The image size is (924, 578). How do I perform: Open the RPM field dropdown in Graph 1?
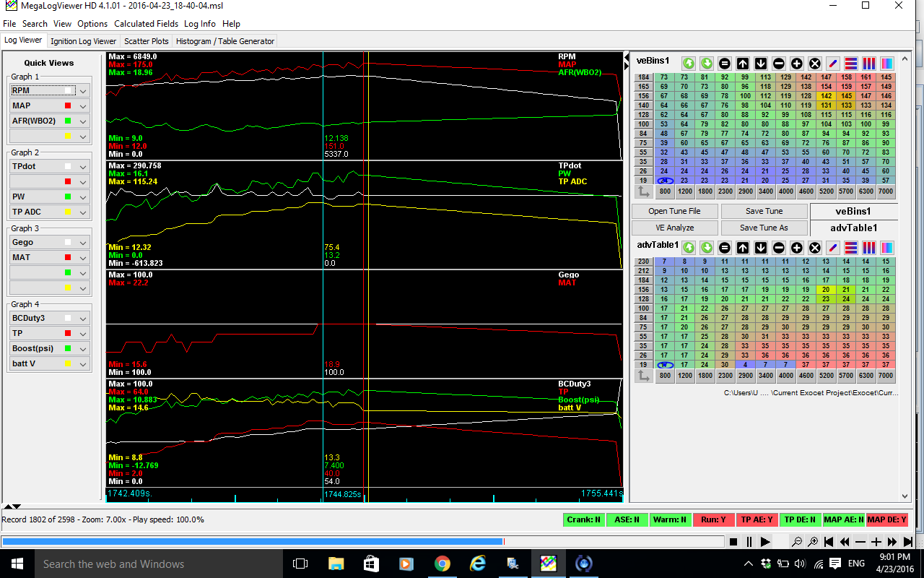(83, 91)
